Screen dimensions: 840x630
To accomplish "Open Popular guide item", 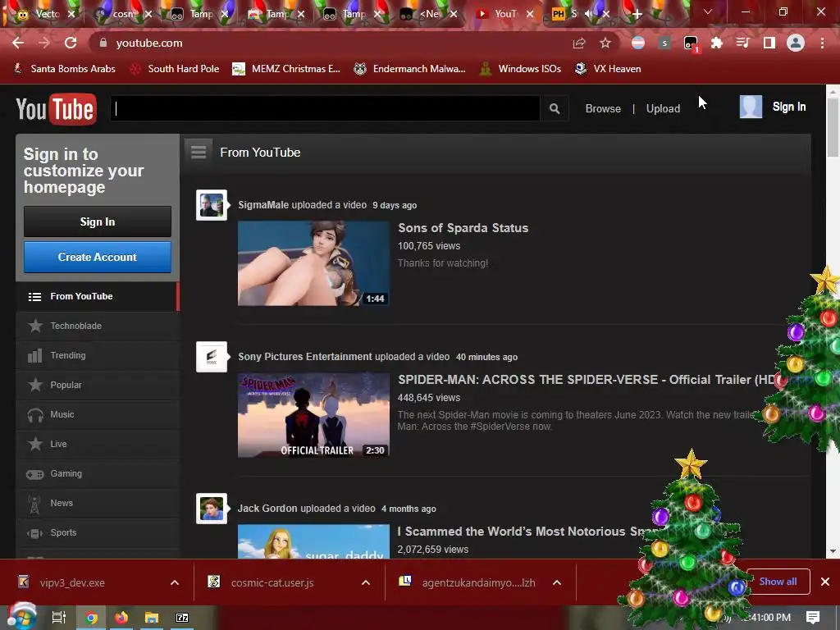I will tap(98, 385).
